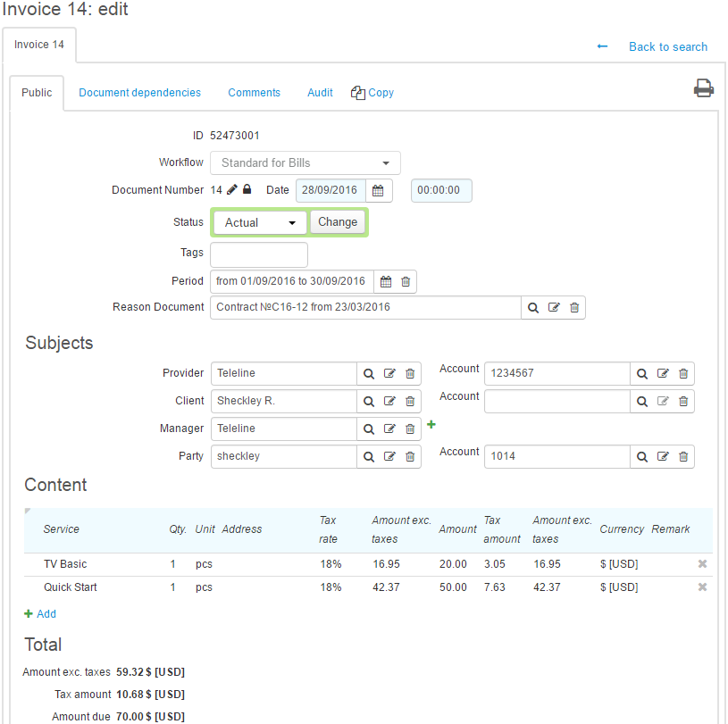Screen dimensions: 728x724
Task: Click the Change status button
Action: click(338, 222)
